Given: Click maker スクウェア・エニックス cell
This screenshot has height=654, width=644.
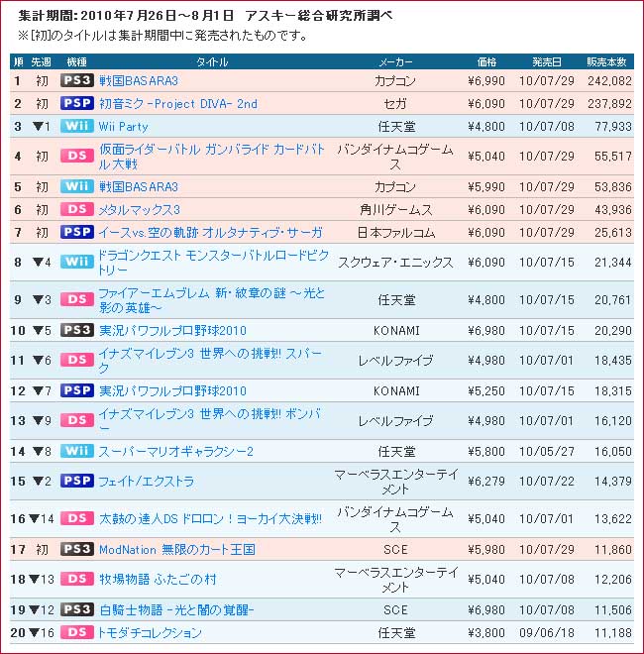Looking at the screenshot, I should (x=395, y=263).
